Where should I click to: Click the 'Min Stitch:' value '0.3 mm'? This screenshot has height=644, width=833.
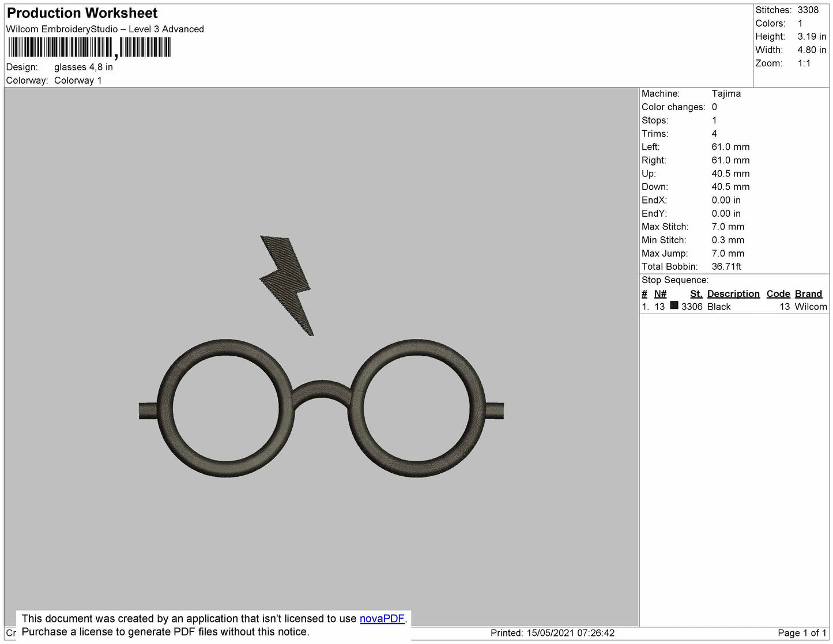pos(728,240)
